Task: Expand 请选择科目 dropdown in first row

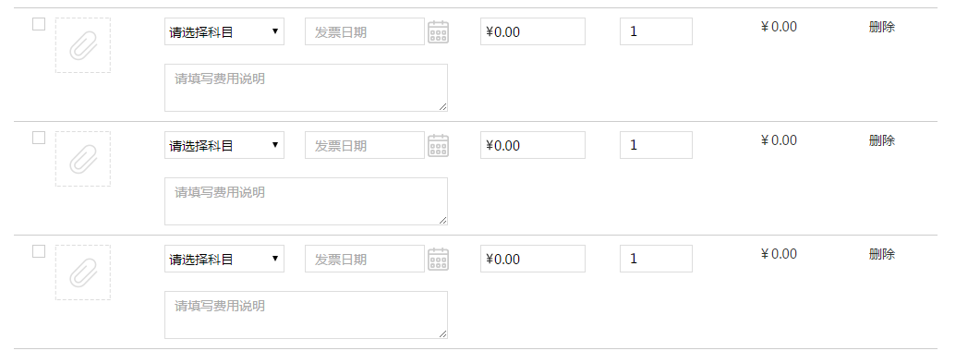Action: 224,31
